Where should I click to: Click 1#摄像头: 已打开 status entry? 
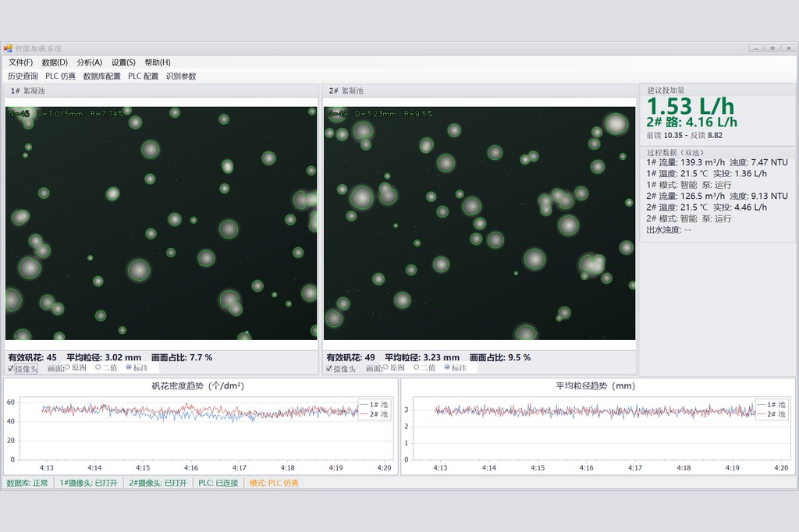click(x=89, y=483)
